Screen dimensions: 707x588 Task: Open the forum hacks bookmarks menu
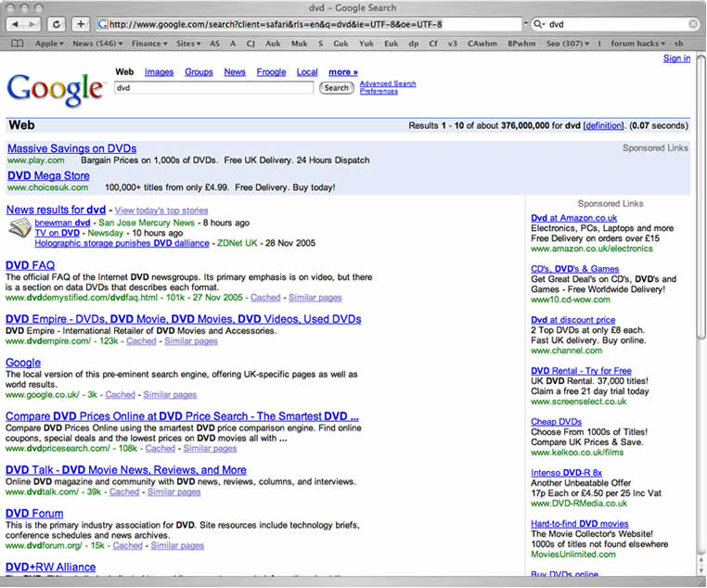[x=637, y=44]
